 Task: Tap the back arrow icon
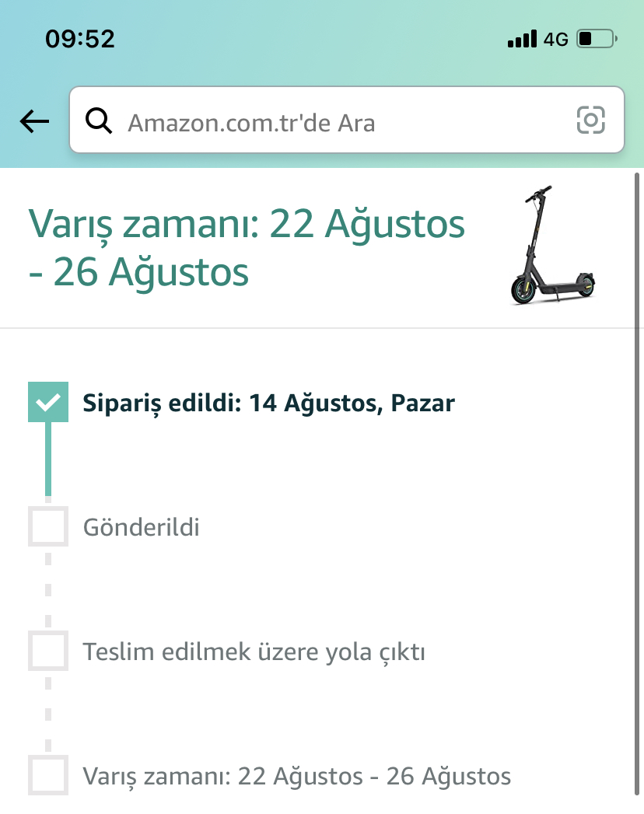coord(34,121)
